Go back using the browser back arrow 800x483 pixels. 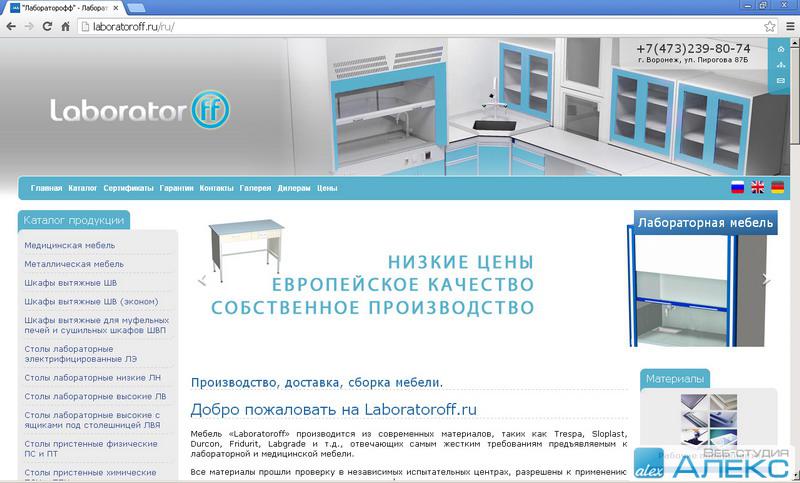pyautogui.click(x=11, y=26)
